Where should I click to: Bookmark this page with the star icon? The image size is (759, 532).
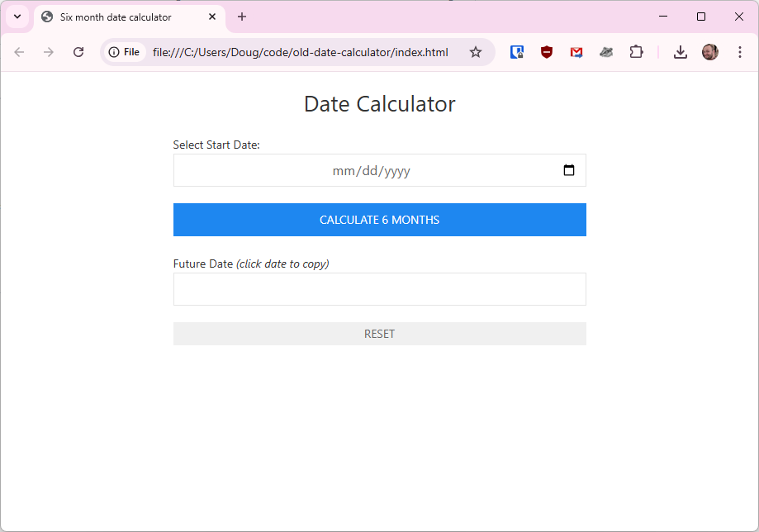tap(476, 52)
